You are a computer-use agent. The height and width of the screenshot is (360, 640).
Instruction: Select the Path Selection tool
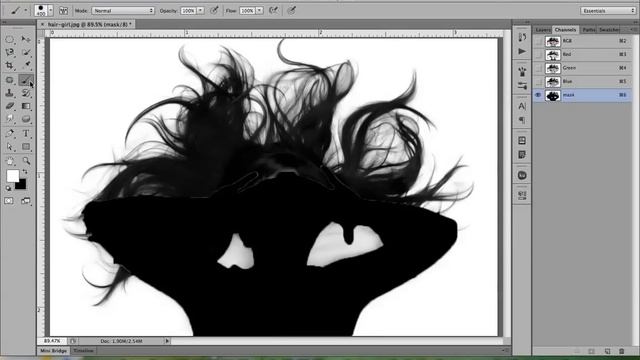9,147
